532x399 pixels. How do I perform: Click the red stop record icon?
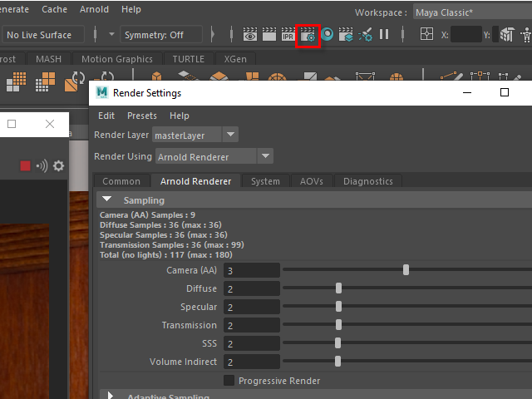coord(25,165)
